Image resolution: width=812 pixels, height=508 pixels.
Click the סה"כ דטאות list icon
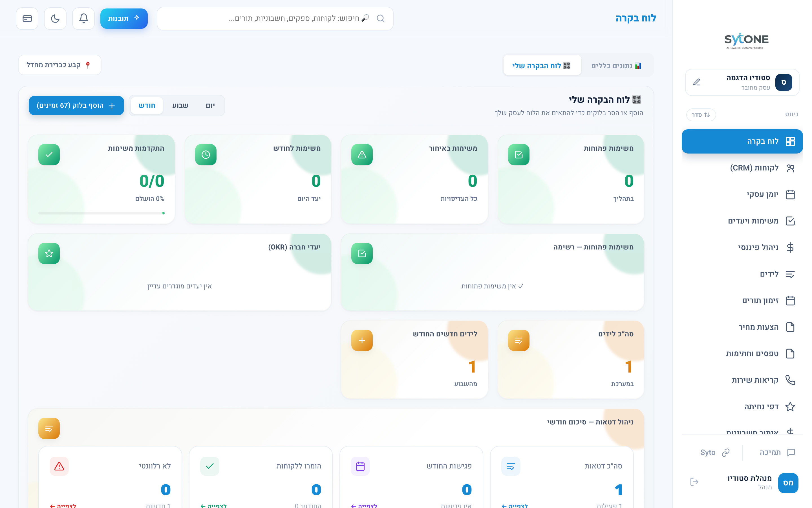click(x=511, y=466)
